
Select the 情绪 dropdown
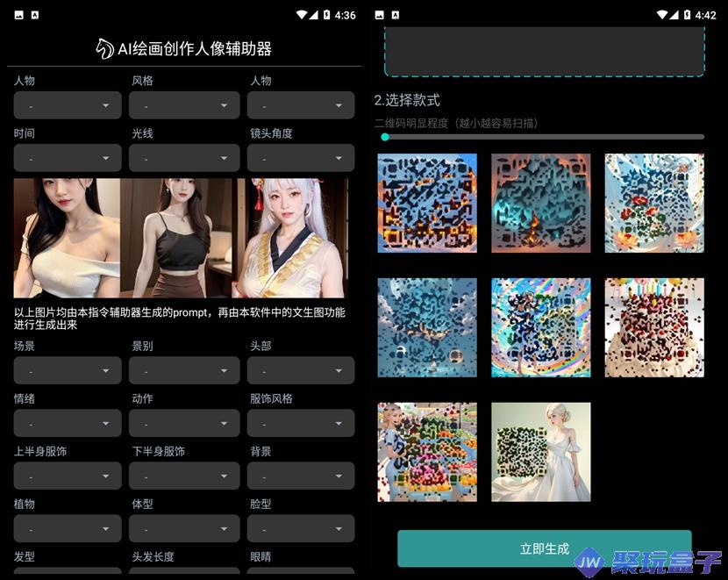[68, 423]
